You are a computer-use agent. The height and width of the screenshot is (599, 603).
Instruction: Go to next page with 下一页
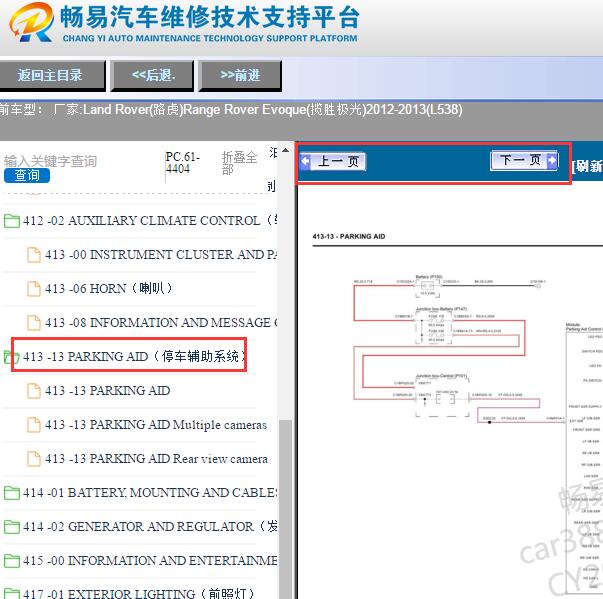point(525,160)
